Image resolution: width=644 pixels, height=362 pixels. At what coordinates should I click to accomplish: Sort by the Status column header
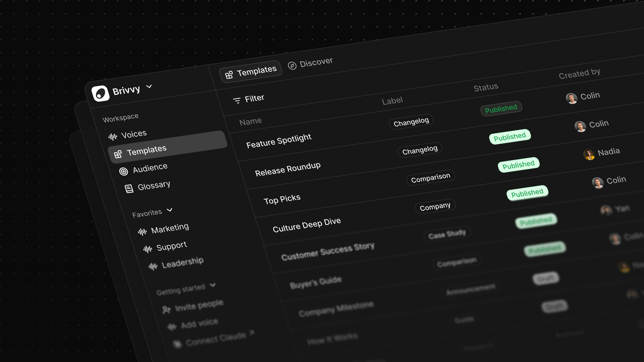pos(486,87)
